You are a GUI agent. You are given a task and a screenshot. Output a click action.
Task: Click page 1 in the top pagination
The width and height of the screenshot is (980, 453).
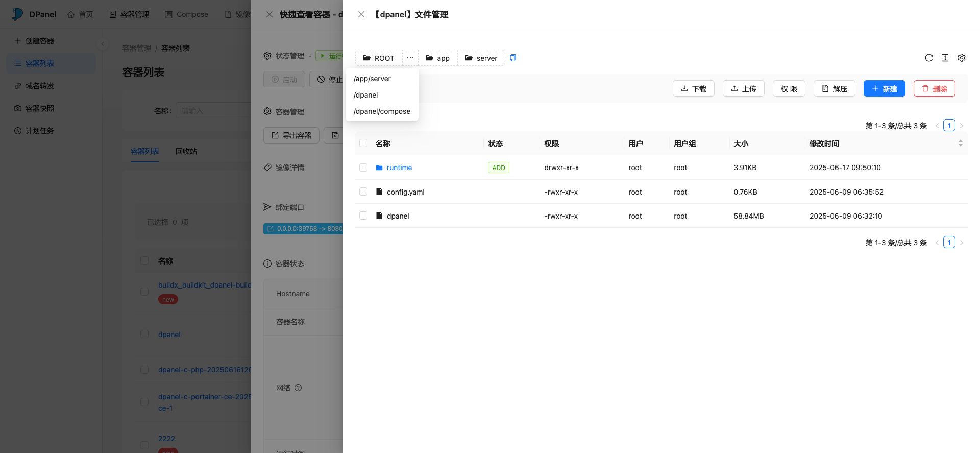pos(949,126)
